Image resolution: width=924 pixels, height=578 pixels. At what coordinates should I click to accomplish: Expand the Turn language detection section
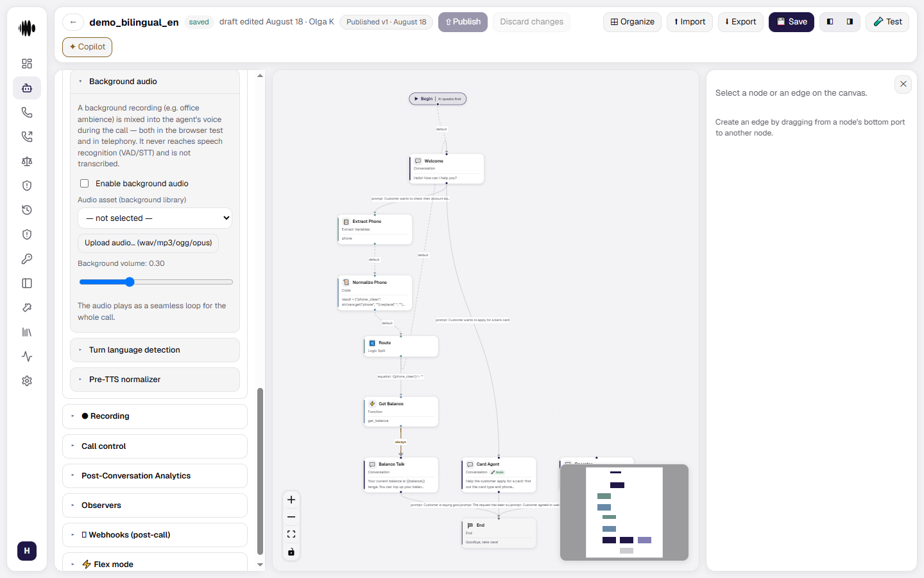(155, 350)
